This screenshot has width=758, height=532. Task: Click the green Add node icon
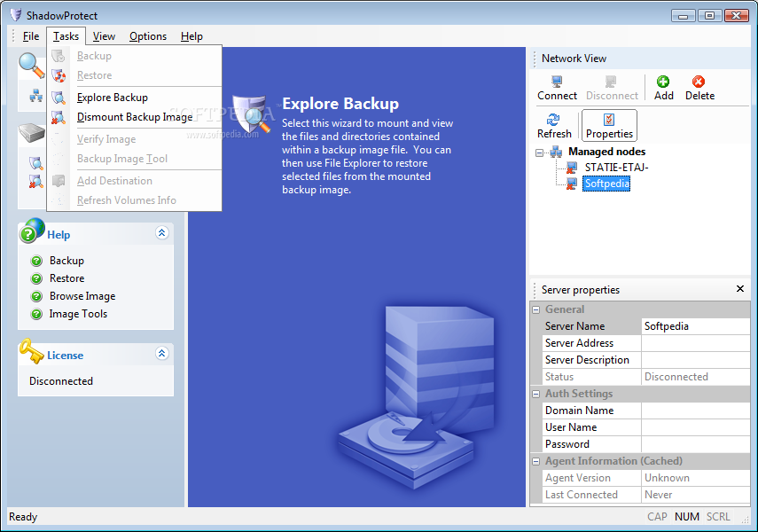(x=663, y=82)
